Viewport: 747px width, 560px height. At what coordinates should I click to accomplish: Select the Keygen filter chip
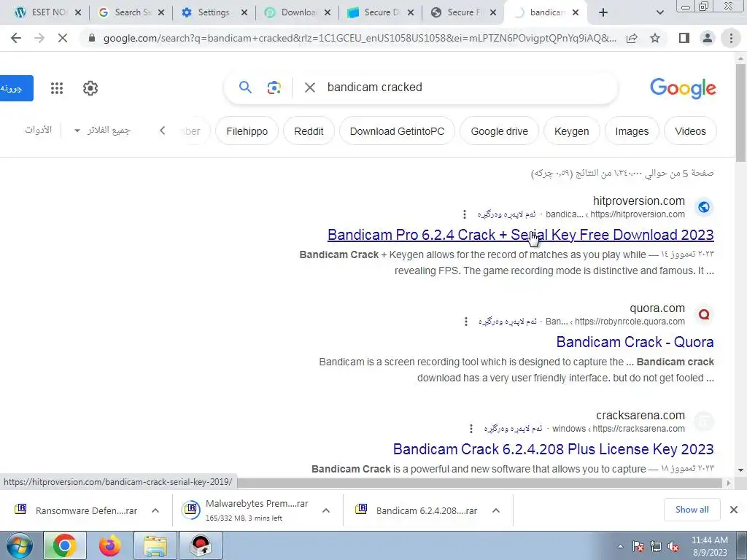click(x=571, y=131)
